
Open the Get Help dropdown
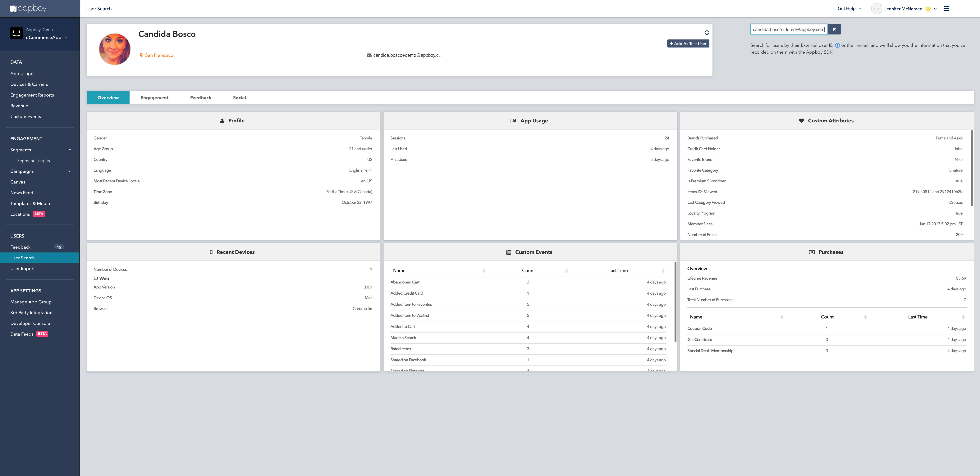tap(849, 8)
